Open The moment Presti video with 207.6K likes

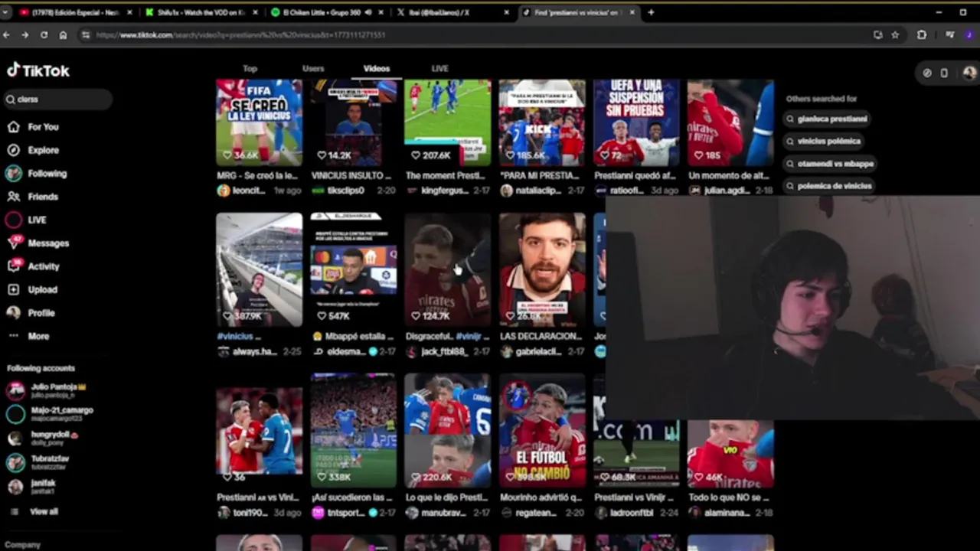click(x=448, y=122)
